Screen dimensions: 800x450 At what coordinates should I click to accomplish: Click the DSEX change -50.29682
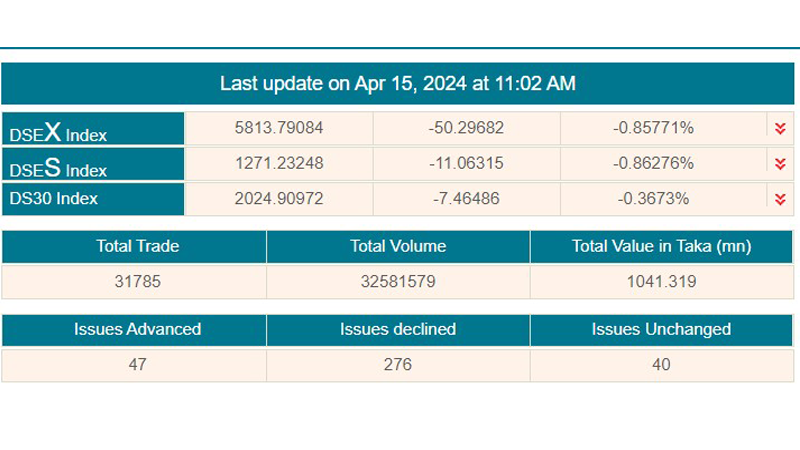point(467,128)
